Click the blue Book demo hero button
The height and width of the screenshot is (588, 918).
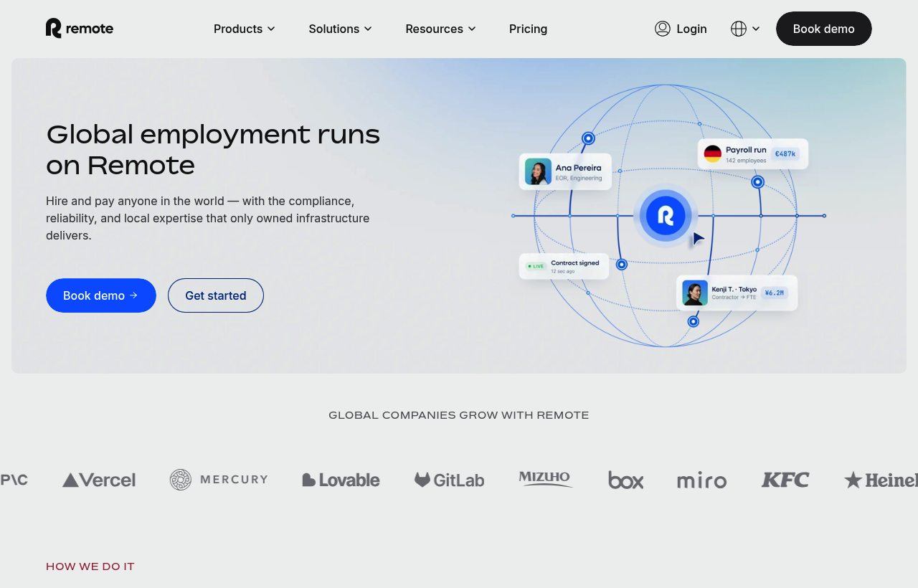pyautogui.click(x=101, y=295)
